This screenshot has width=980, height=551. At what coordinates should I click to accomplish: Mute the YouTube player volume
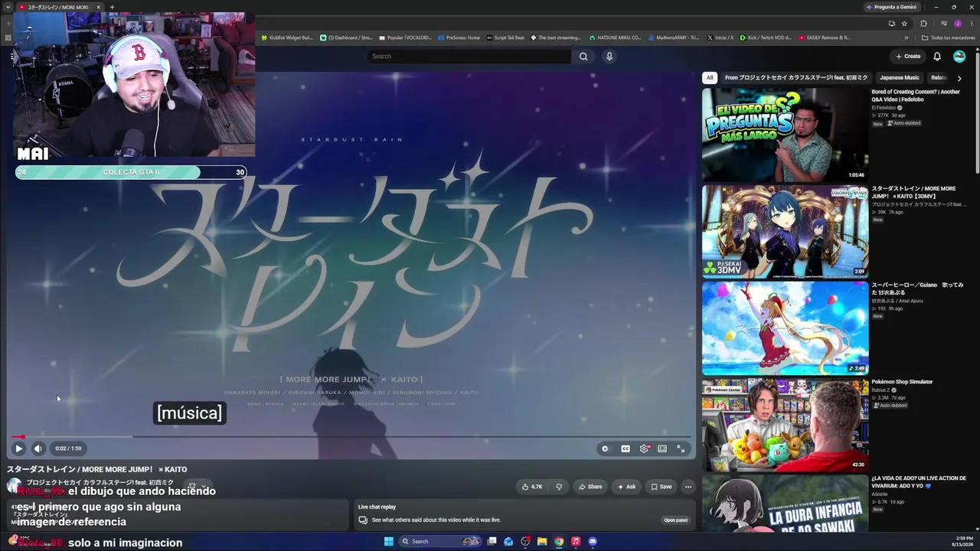click(x=38, y=448)
